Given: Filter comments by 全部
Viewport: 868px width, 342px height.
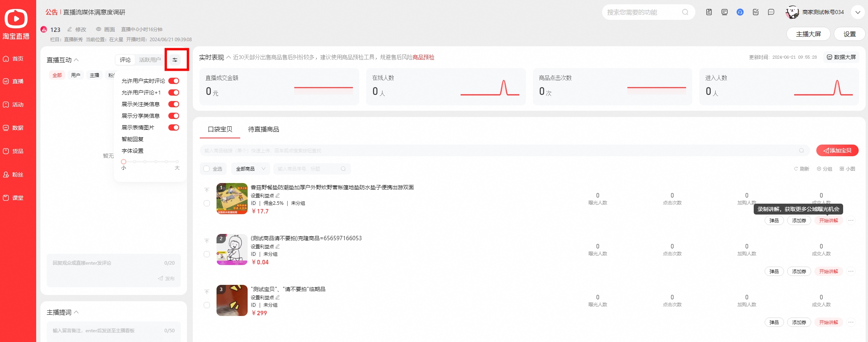Looking at the screenshot, I should coord(57,75).
